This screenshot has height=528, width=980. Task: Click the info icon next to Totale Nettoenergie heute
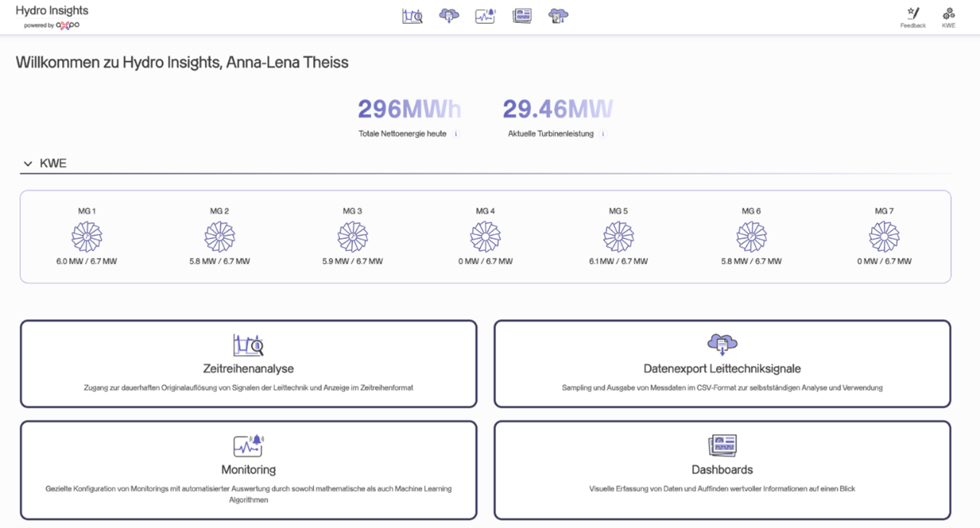click(456, 133)
